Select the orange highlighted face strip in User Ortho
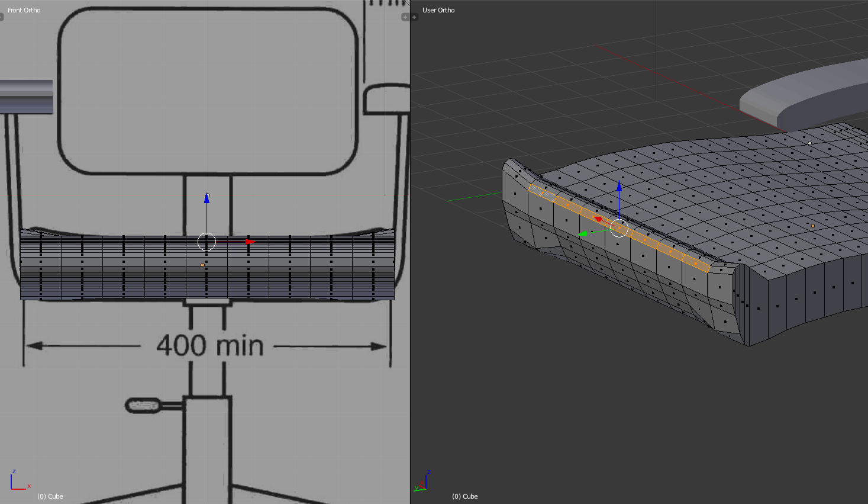Viewport: 868px width, 504px height. coord(619,228)
